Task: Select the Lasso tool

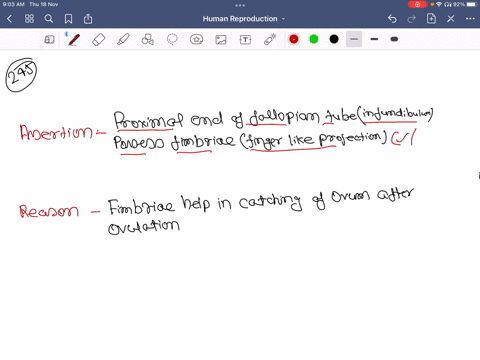Action: pyautogui.click(x=172, y=40)
